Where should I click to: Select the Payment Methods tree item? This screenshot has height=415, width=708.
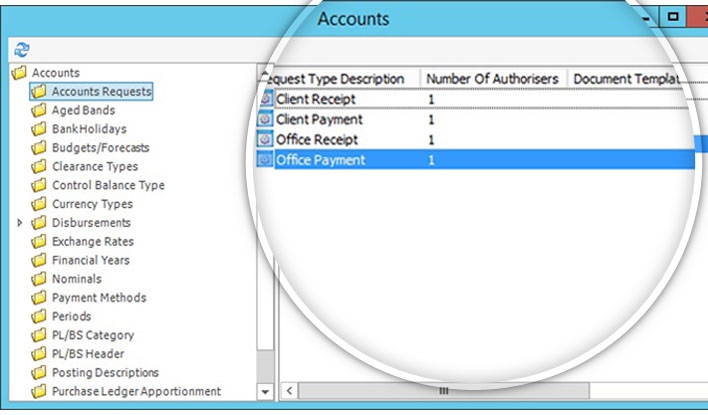(98, 297)
